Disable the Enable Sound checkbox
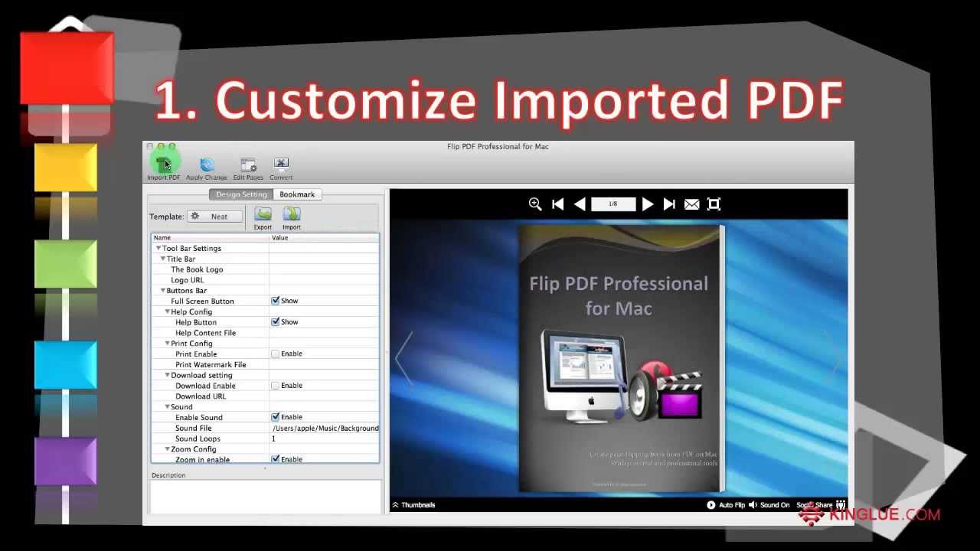Viewport: 980px width, 551px height. (275, 417)
